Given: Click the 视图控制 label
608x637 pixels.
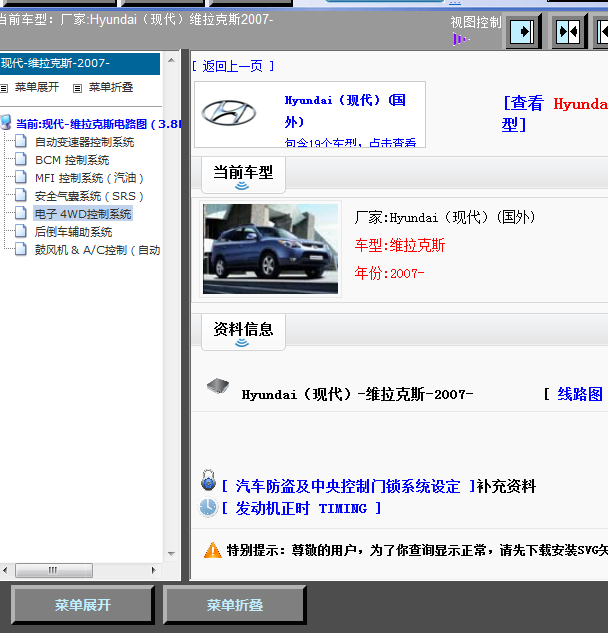Looking at the screenshot, I should click(476, 22).
